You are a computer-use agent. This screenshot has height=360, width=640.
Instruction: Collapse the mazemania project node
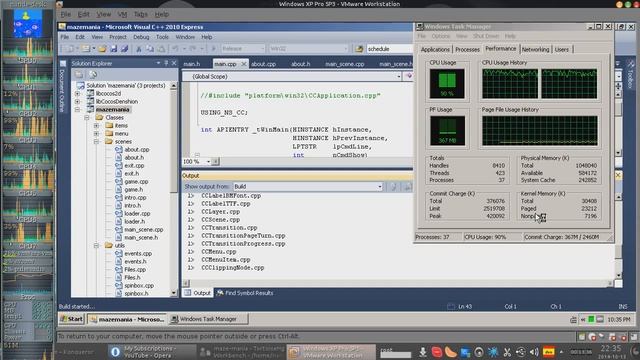point(77,109)
